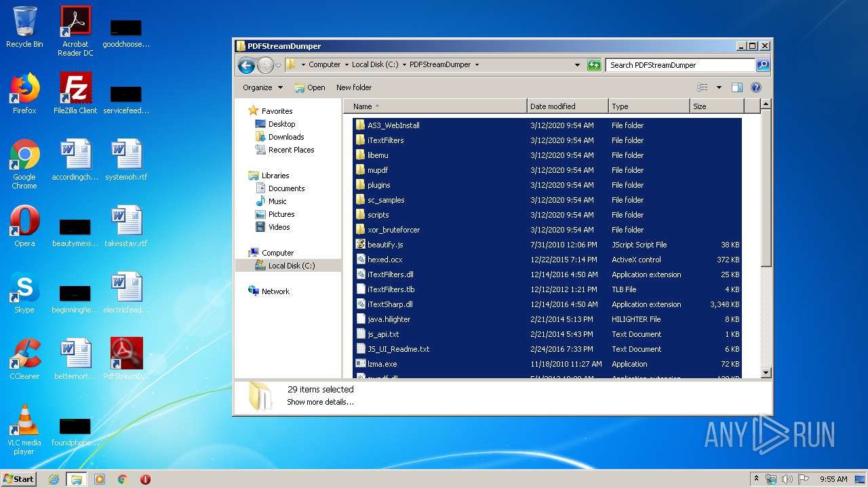This screenshot has width=868, height=488.
Task: Expand the PDFStreamDumper breadcrumb arrow
Action: (477, 65)
